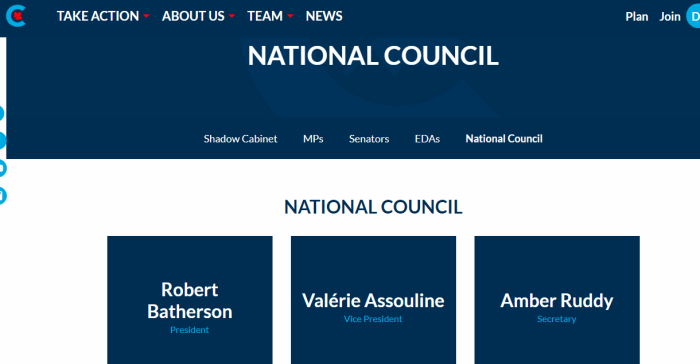Select the EDAs tab
Screen dimensions: 700x364
427,139
